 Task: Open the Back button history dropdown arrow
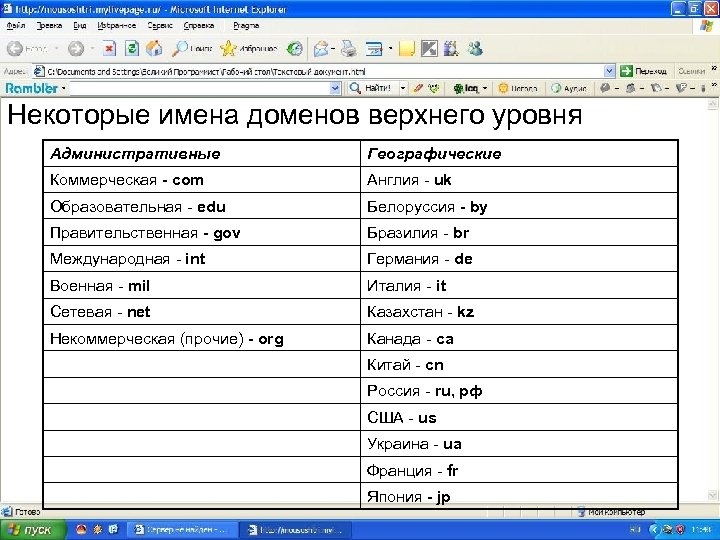(56, 48)
